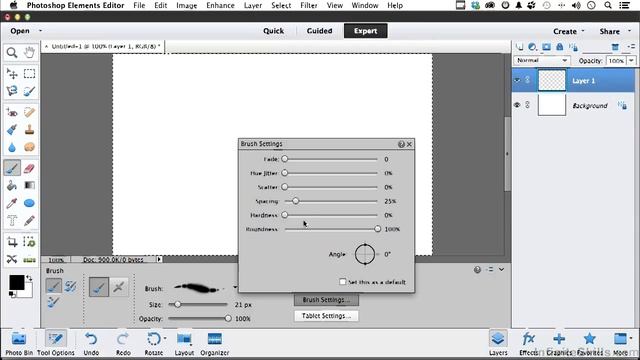This screenshot has width=640, height=360.
Task: Click Undo in the bottom bar
Action: click(91, 343)
